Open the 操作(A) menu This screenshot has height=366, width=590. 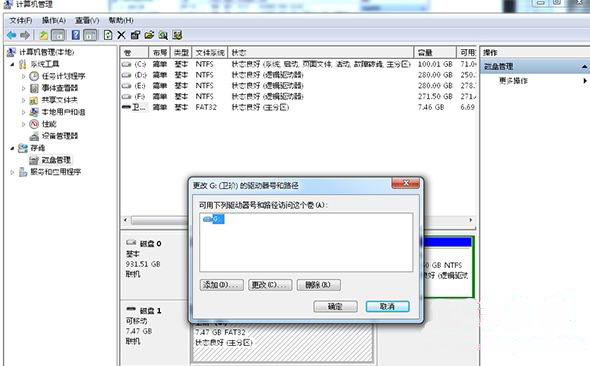[x=54, y=20]
